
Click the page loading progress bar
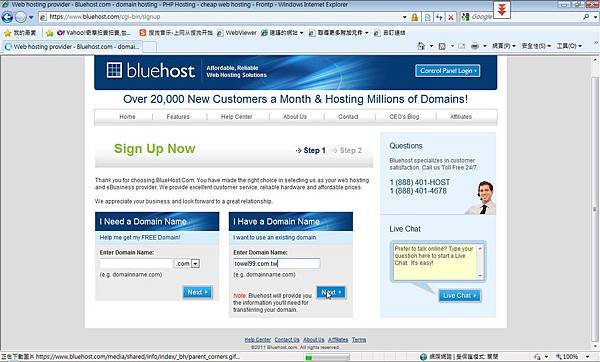[x=327, y=357]
